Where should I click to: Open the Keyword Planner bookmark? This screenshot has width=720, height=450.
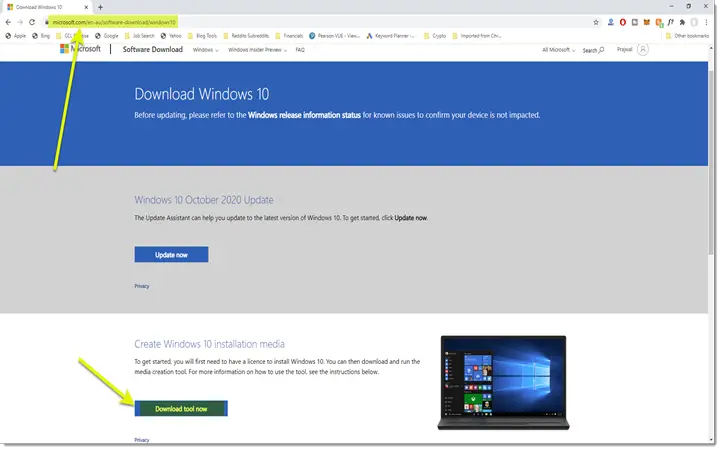[391, 35]
